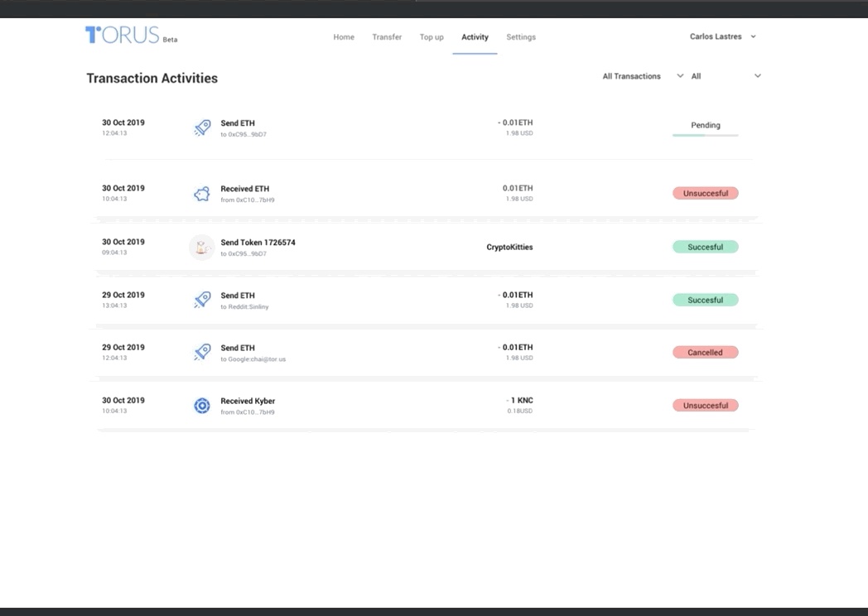Image resolution: width=868 pixels, height=616 pixels.
Task: Open the Home tab
Action: (344, 37)
